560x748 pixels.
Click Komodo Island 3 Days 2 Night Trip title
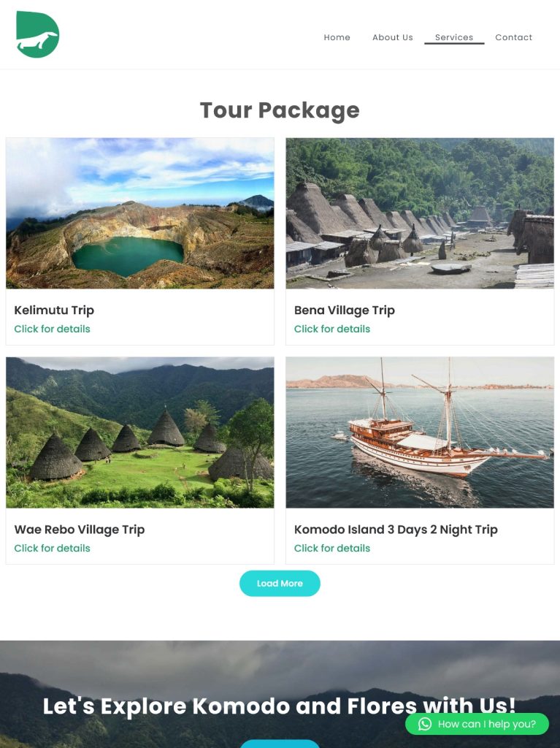coord(396,530)
